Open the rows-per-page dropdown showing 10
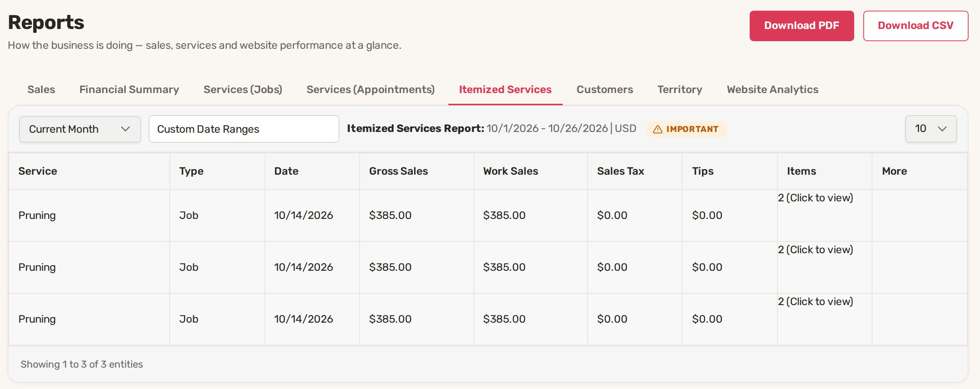The width and height of the screenshot is (980, 389). click(931, 129)
